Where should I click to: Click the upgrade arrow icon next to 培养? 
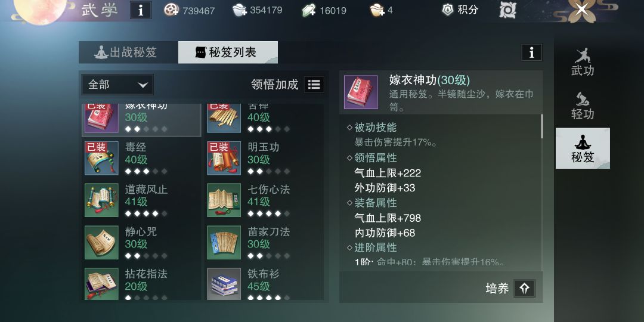[x=524, y=289]
